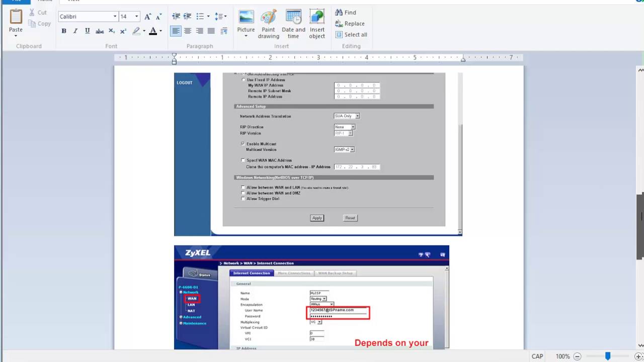Screen dimensions: 644x362
Task: Apply the text highlight color
Action: point(136,31)
